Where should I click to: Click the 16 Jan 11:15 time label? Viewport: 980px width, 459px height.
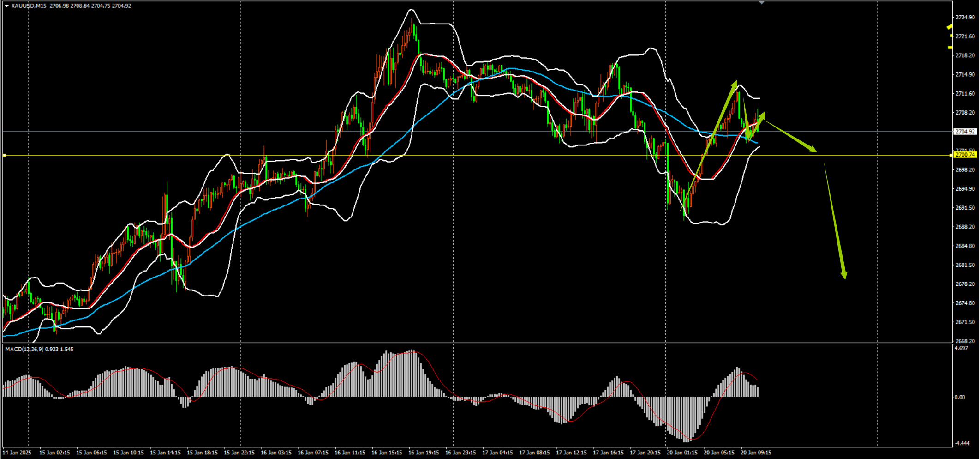pos(350,453)
